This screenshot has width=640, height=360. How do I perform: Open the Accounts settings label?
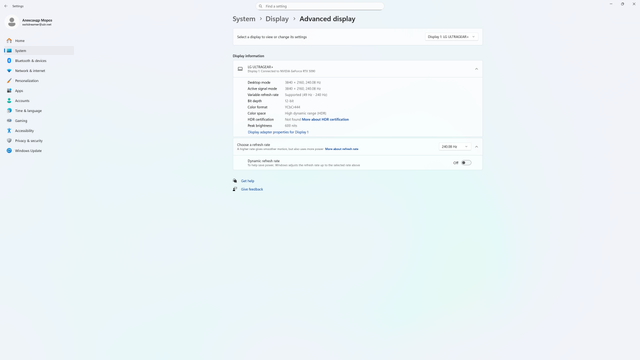22,101
